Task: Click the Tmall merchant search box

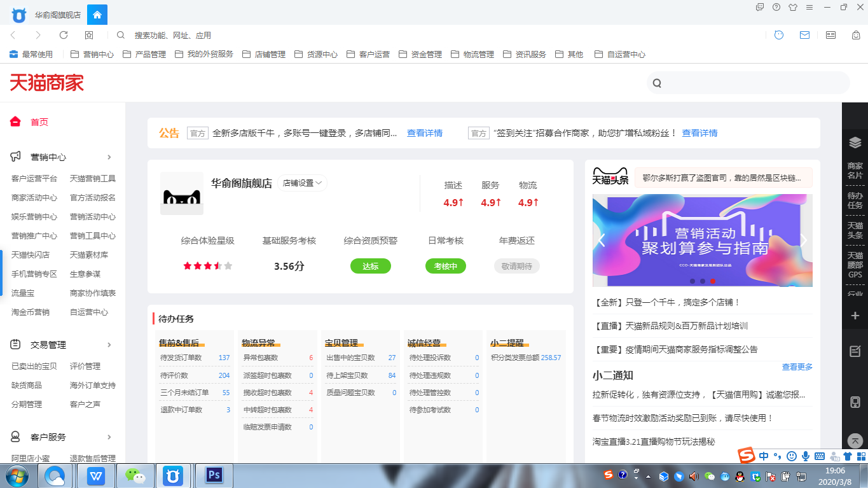Action: pos(748,83)
